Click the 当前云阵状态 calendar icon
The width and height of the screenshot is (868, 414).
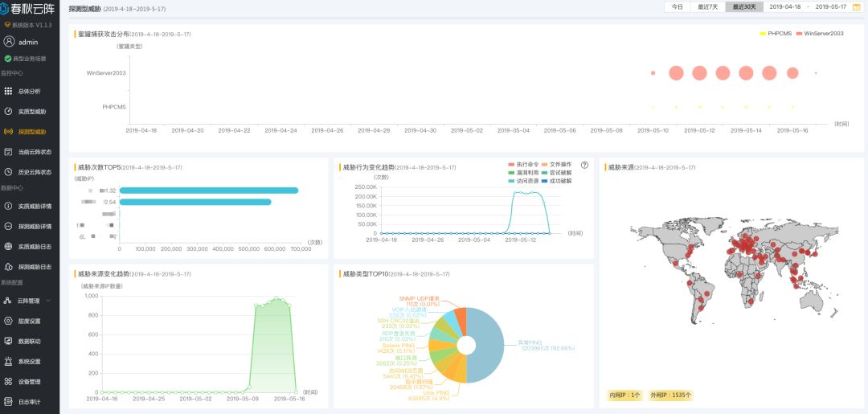8,152
